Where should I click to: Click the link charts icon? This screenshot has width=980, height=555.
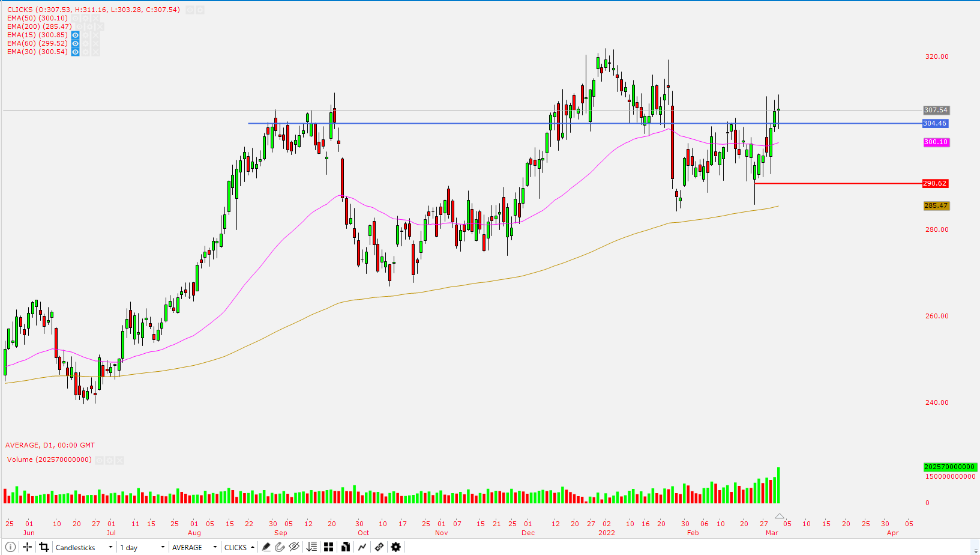point(379,547)
